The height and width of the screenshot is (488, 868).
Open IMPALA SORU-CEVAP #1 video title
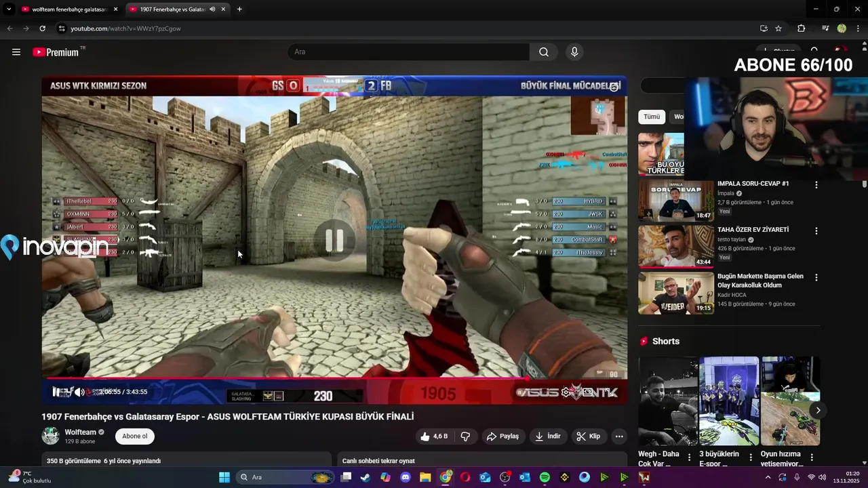[x=753, y=184]
